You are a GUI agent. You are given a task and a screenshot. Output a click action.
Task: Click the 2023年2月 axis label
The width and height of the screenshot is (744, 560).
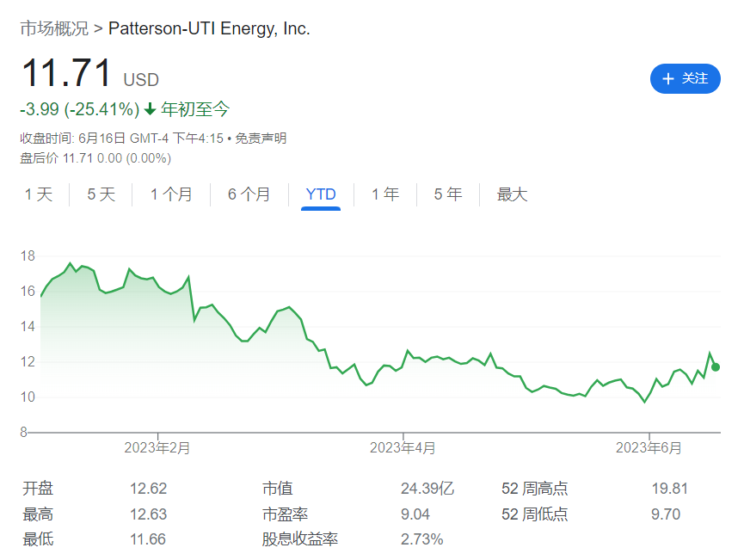pyautogui.click(x=157, y=447)
